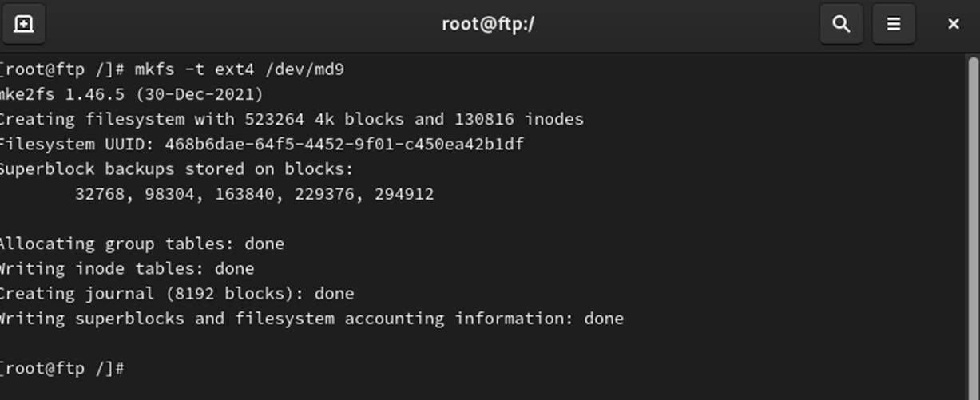Click the mke2fs 1.46.5 version line
This screenshot has height=400, width=980.
point(132,94)
